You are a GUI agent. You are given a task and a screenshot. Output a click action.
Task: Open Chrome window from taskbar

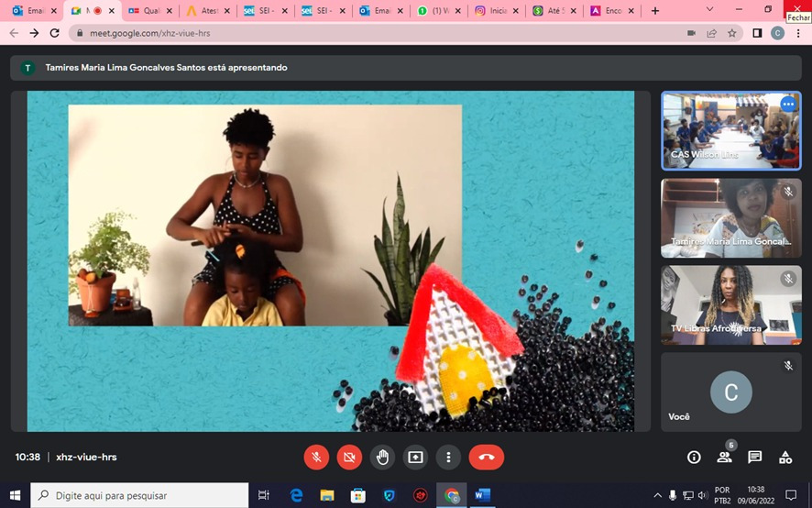451,495
